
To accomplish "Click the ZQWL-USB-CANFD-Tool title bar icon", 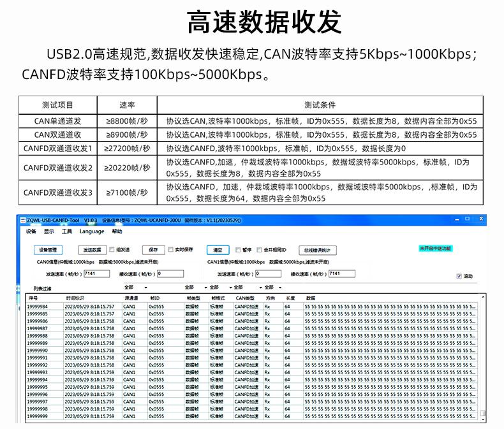I will point(23,221).
